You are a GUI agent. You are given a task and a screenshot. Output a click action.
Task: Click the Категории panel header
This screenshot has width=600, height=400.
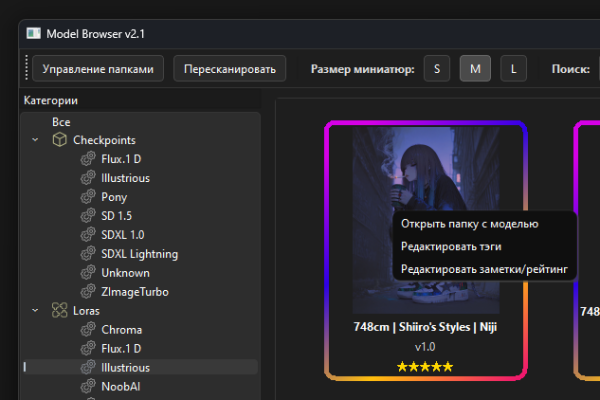point(51,101)
